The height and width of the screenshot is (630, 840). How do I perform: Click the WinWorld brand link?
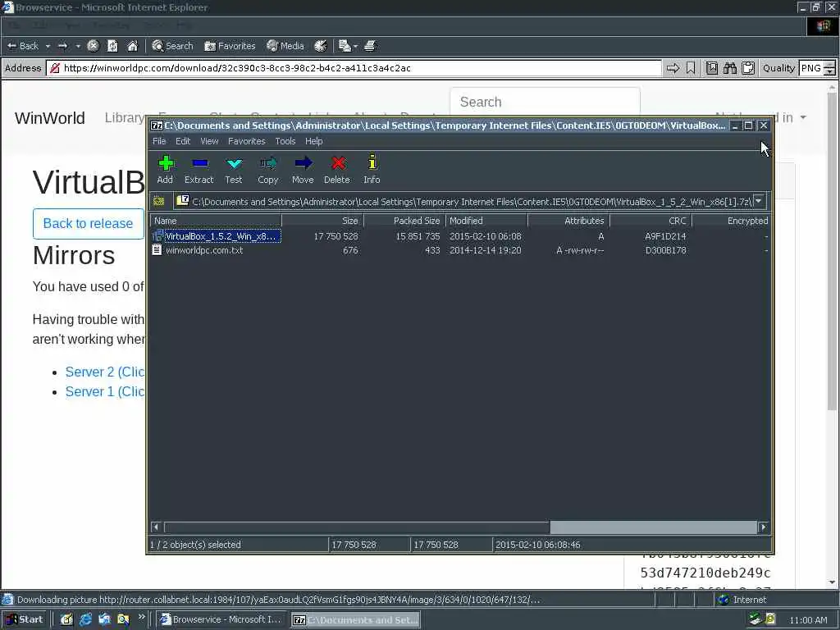click(x=50, y=118)
